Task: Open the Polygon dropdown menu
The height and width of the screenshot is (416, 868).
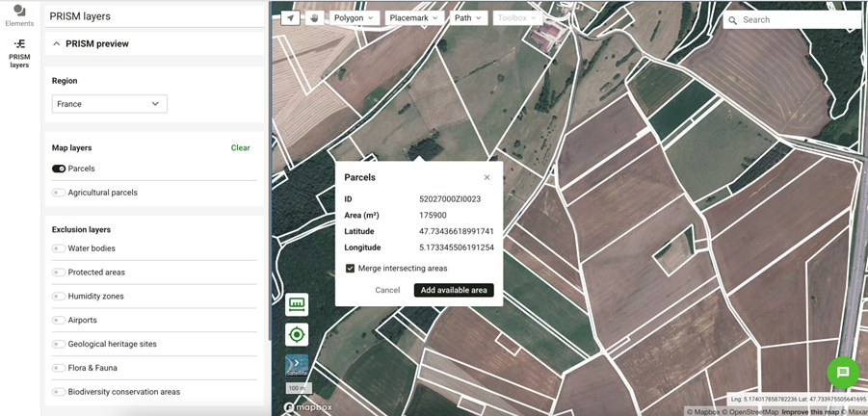Action: coord(354,18)
